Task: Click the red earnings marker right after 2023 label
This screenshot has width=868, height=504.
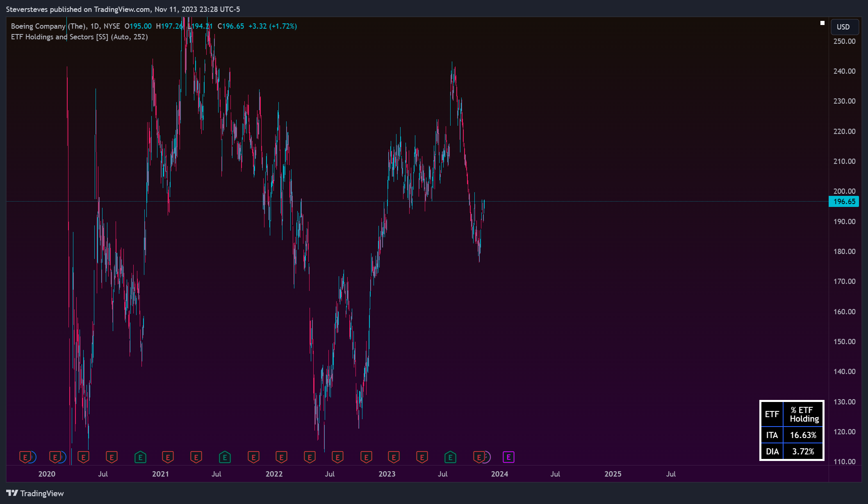Action: pos(394,457)
